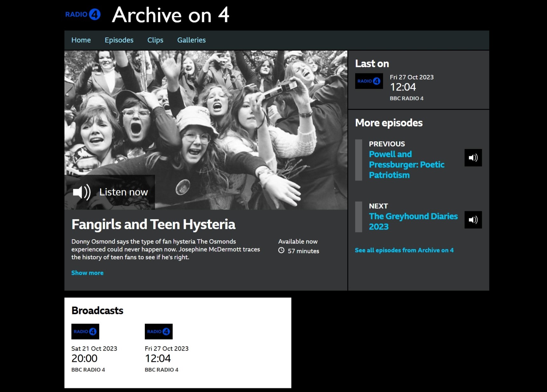547x392 pixels.
Task: Expand the description with Show more
Action: (87, 273)
